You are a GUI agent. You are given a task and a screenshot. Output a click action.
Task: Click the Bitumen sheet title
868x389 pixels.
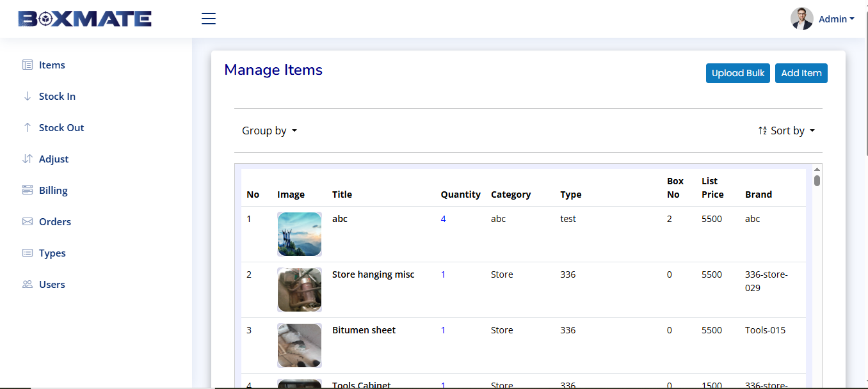[364, 330]
